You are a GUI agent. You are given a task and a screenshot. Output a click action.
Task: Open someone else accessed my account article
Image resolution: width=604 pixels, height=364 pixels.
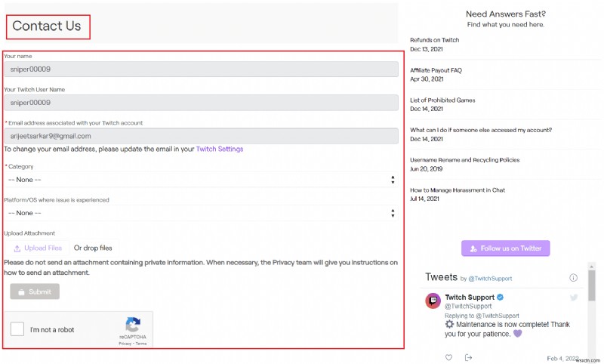[481, 130]
